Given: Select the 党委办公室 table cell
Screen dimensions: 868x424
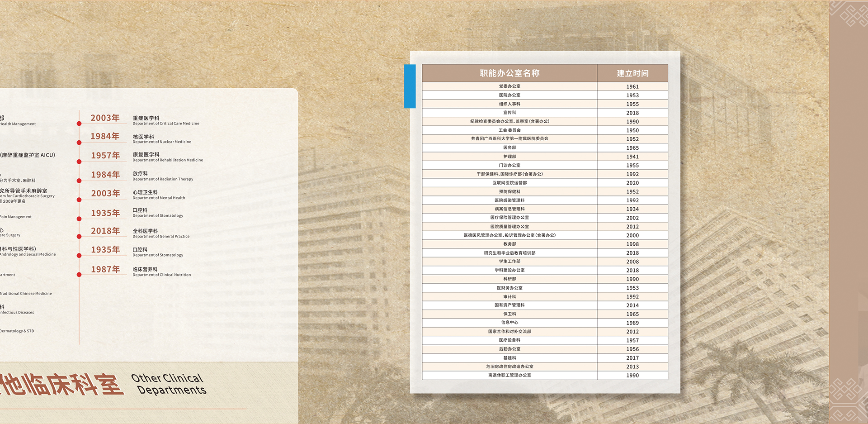Looking at the screenshot, I should point(509,86).
